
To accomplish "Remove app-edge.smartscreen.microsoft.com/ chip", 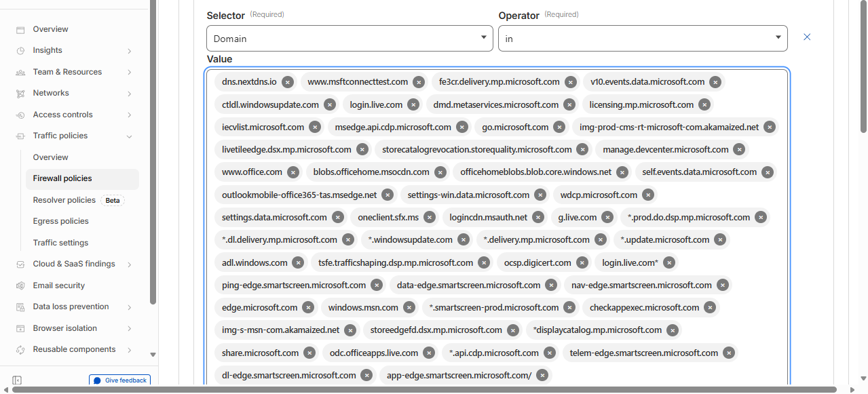I will (x=542, y=375).
